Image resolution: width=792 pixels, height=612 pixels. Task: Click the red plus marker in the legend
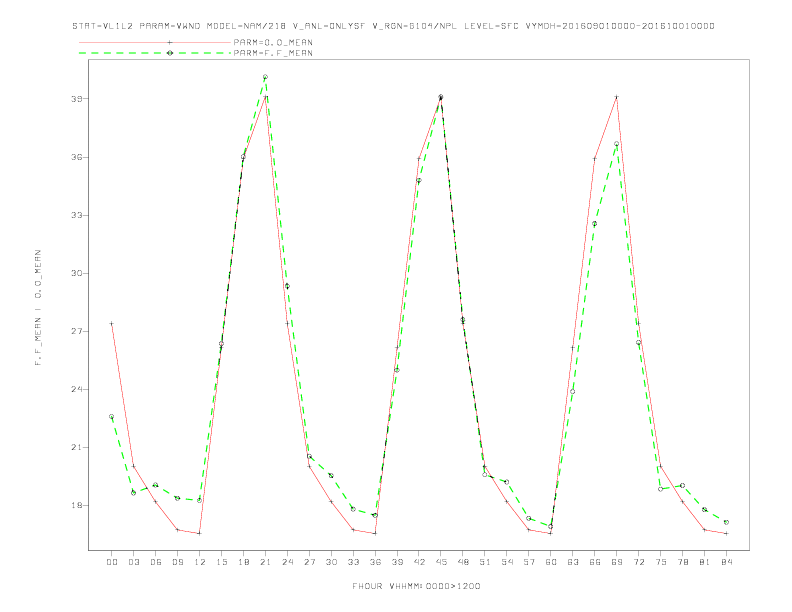170,42
